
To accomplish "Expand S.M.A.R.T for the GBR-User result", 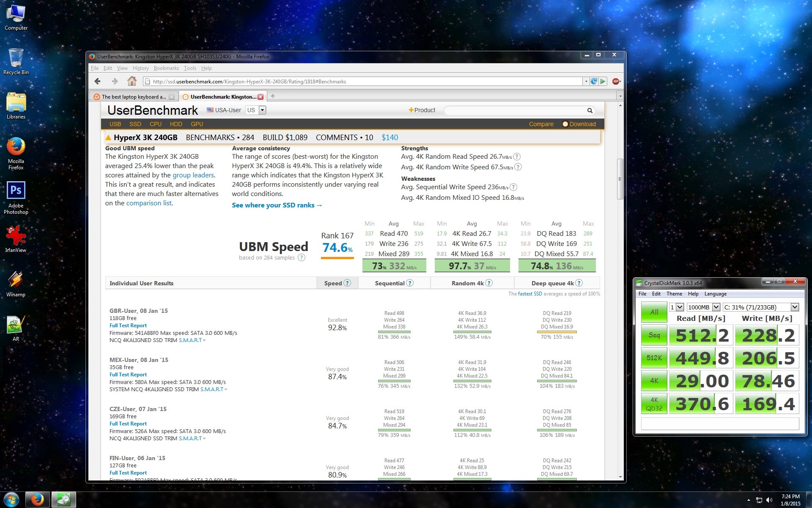I will (x=192, y=340).
